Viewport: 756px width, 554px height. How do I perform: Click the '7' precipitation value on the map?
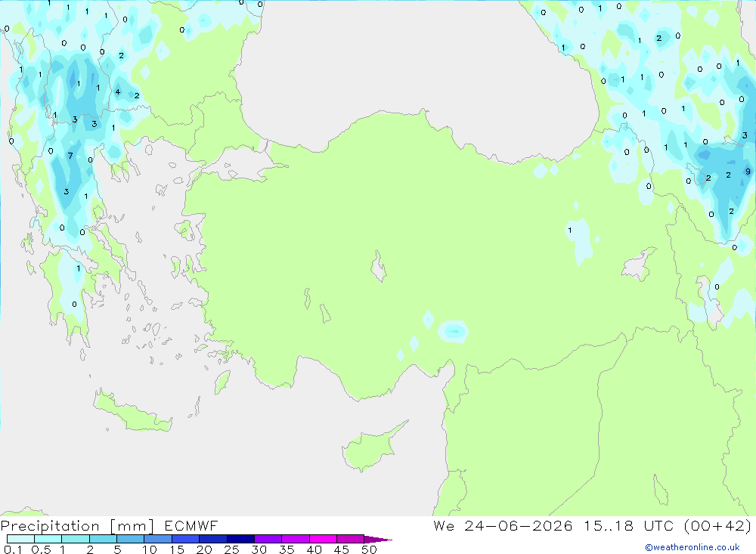70,156
